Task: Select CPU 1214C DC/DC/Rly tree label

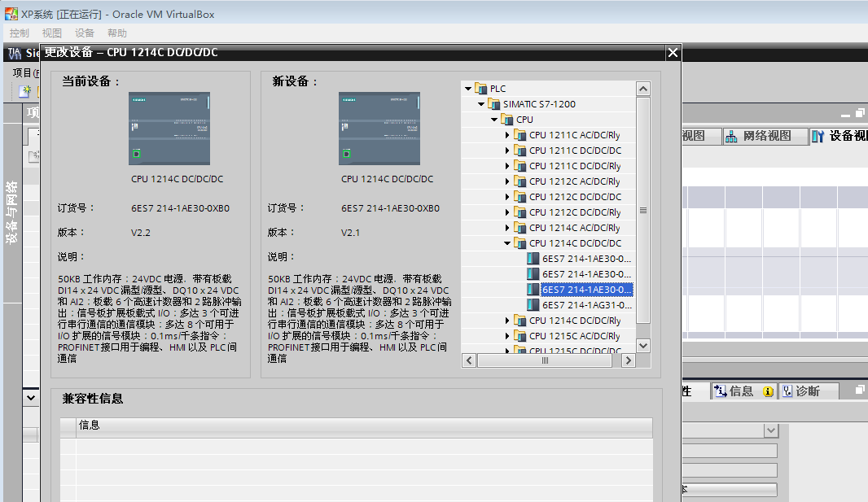Action: [x=575, y=321]
